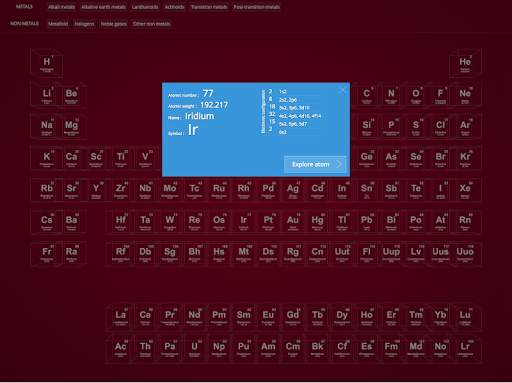
Task: Filter by Alkaline earth metals
Action: pos(104,7)
